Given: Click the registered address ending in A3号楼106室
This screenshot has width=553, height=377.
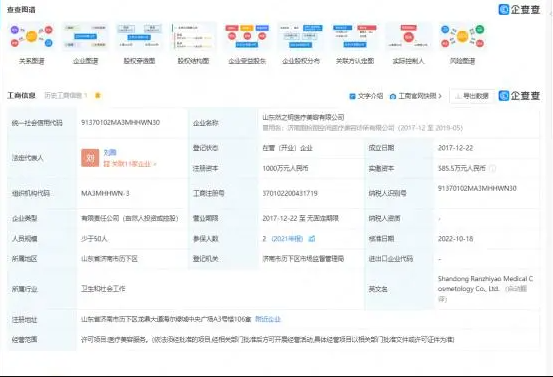Looking at the screenshot, I should [x=166, y=319].
